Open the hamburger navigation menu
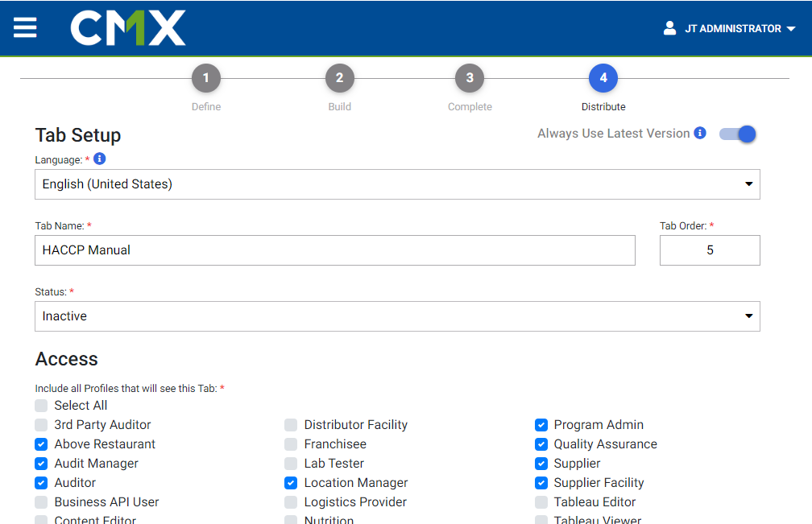Screen dimensions: 812x524 click(25, 27)
